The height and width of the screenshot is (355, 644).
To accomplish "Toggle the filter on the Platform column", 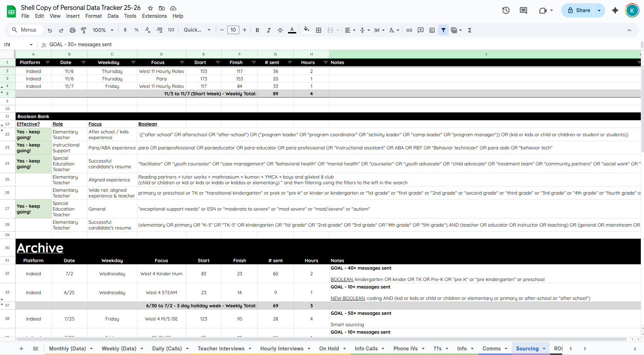I will (x=48, y=62).
